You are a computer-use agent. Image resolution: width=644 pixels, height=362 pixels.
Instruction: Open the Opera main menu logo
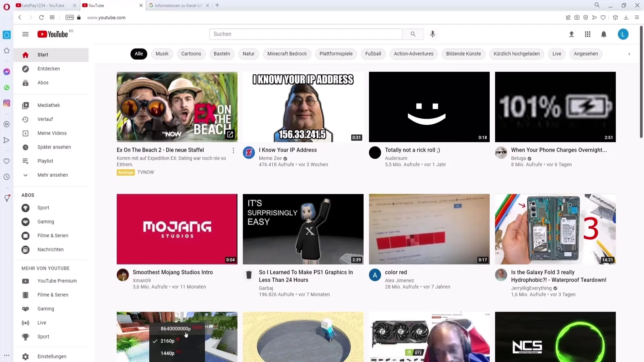(7, 7)
